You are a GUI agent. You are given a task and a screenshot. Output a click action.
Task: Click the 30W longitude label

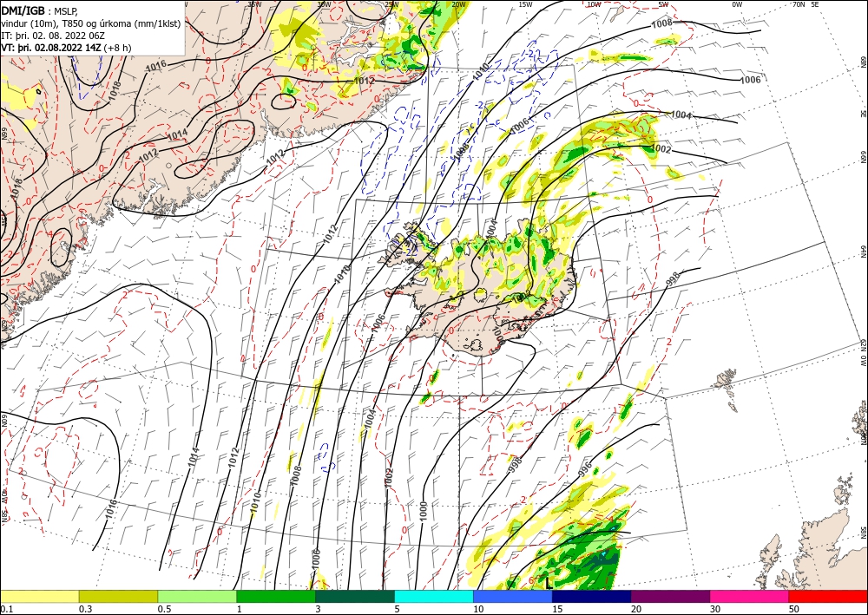point(324,4)
